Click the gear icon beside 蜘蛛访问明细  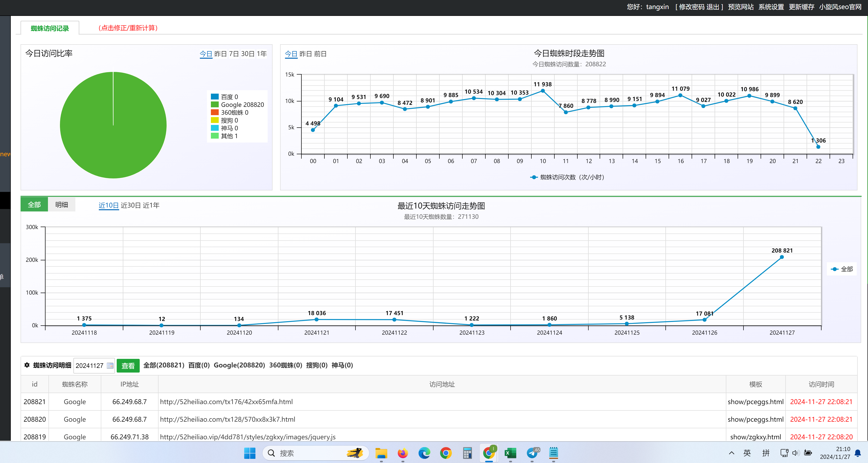[x=27, y=365]
